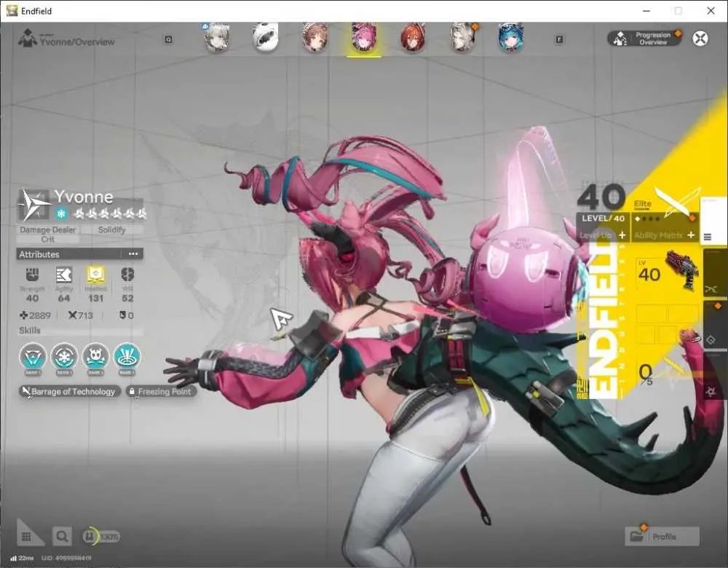Click the 22ms network signal indicator
Image resolution: width=728 pixels, height=568 pixels.
point(22,557)
